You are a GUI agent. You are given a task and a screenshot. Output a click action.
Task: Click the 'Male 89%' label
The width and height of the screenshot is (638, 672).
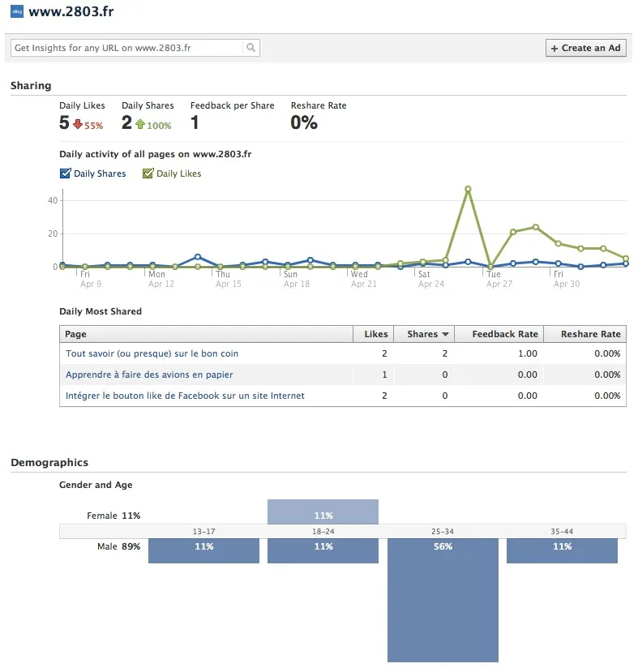(x=118, y=546)
